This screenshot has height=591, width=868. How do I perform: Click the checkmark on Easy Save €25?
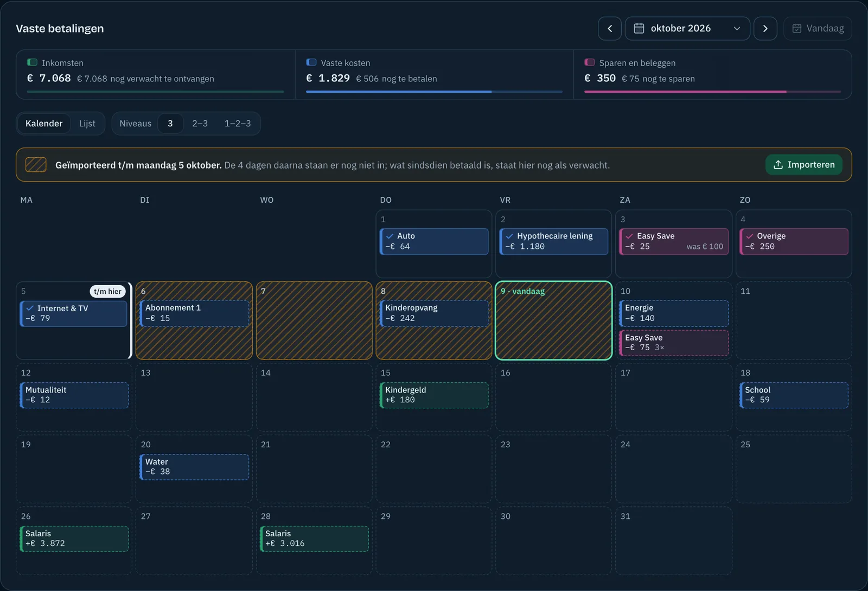click(629, 236)
